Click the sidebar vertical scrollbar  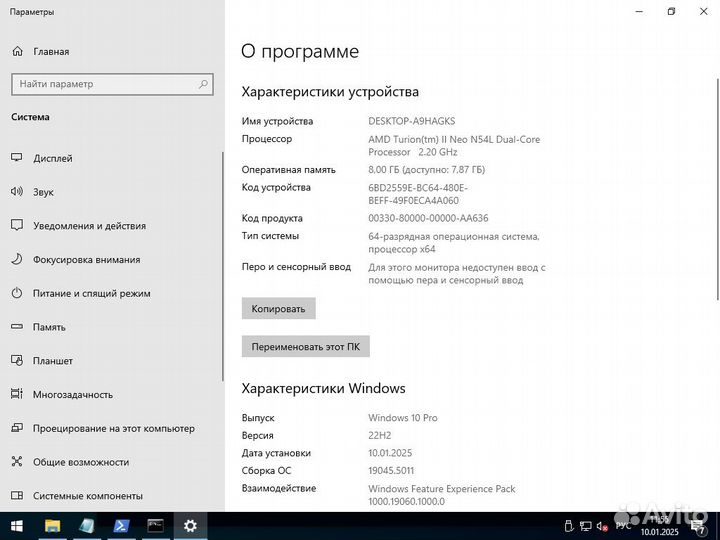pos(223,266)
